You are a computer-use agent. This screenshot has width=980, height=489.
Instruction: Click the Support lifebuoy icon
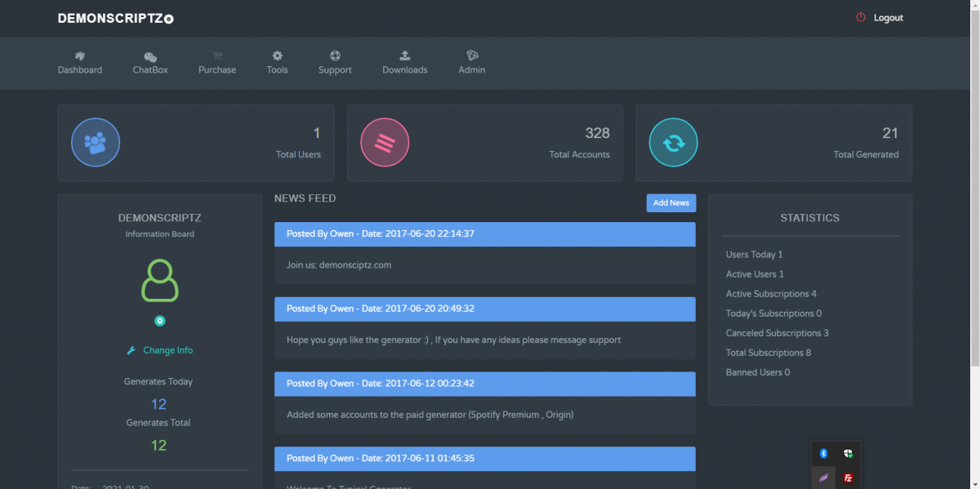(x=335, y=56)
